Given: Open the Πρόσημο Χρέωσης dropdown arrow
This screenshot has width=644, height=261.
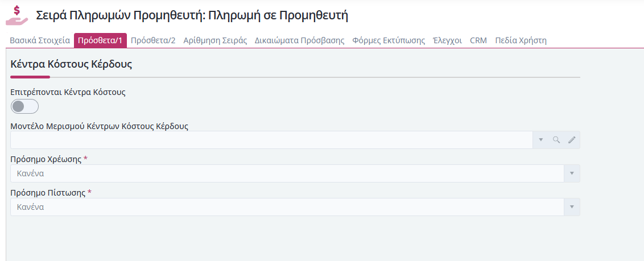Looking at the screenshot, I should pos(572,173).
